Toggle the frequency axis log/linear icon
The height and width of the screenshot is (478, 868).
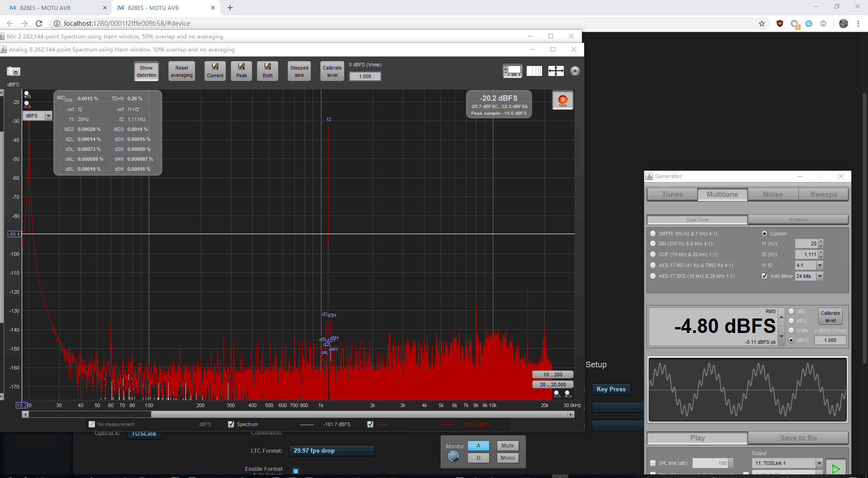click(534, 71)
